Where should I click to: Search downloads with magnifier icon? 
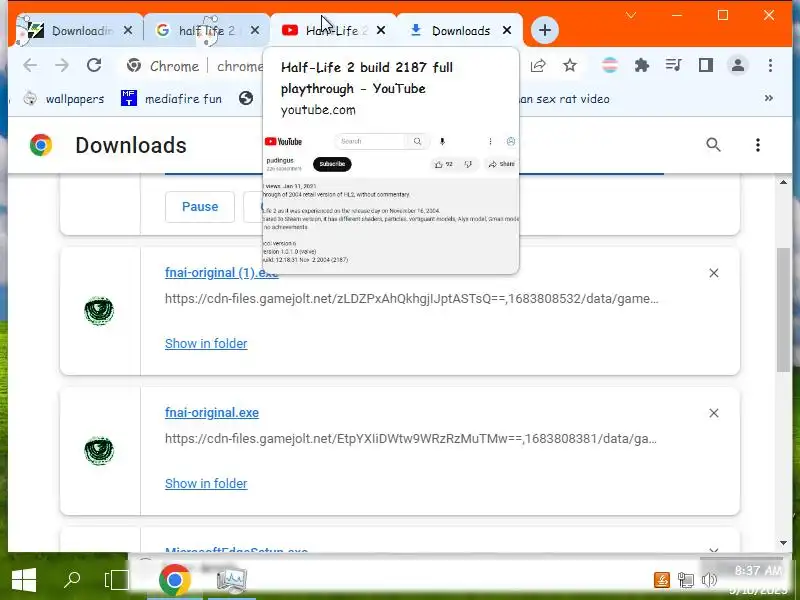tap(713, 145)
